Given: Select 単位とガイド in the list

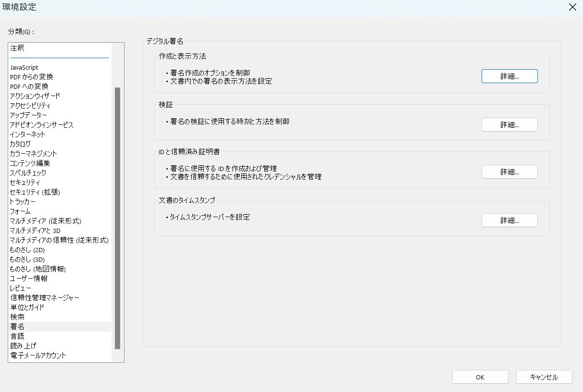Looking at the screenshot, I should [26, 307].
